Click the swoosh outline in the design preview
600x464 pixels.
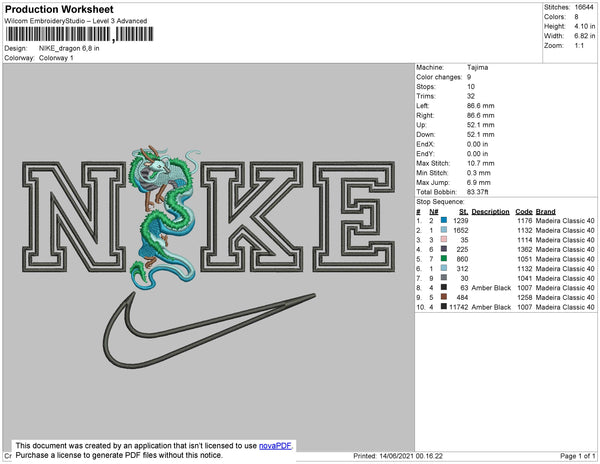209,330
